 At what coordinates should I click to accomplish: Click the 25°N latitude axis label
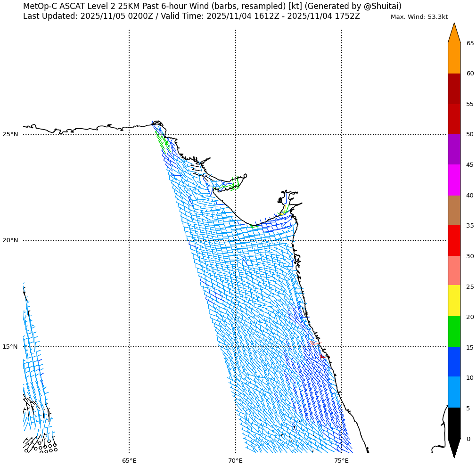(10, 134)
